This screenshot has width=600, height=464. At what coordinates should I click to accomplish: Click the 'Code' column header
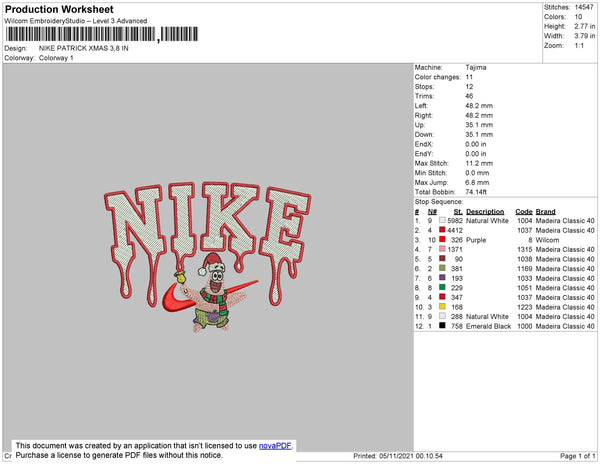tap(524, 212)
